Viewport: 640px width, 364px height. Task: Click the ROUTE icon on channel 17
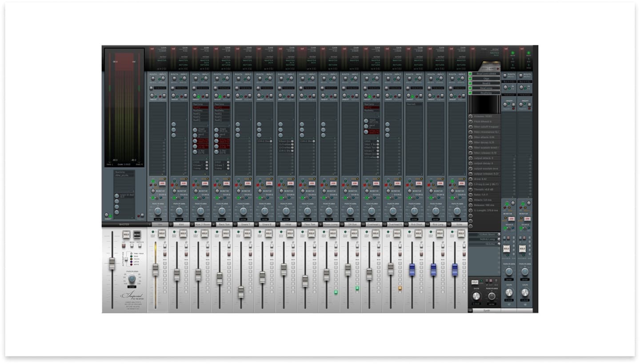click(x=505, y=75)
